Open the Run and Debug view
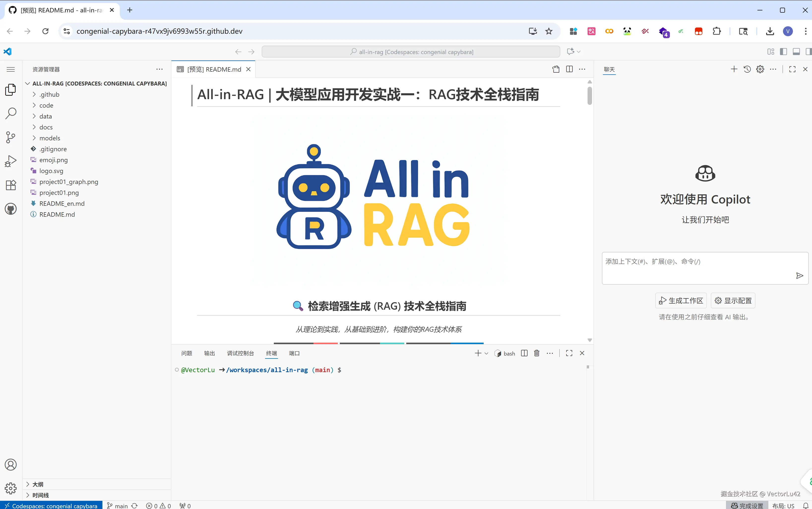 tap(10, 161)
